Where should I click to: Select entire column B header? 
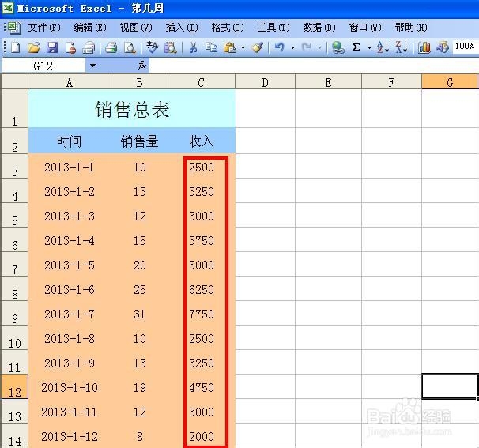tap(140, 82)
